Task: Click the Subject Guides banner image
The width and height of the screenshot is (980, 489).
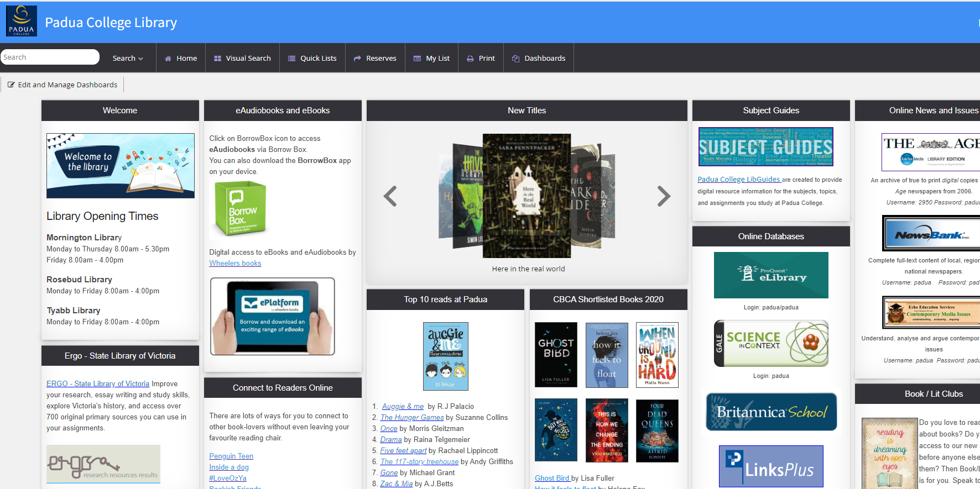Action: pos(766,146)
